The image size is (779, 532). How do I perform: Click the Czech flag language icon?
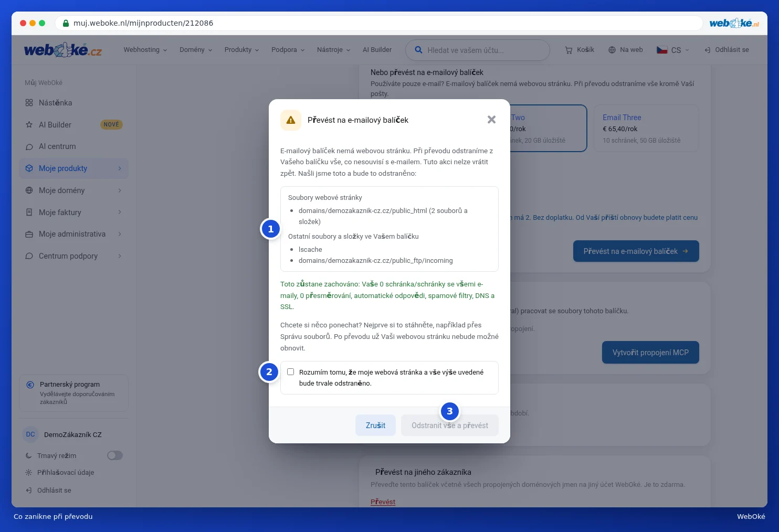(662, 50)
